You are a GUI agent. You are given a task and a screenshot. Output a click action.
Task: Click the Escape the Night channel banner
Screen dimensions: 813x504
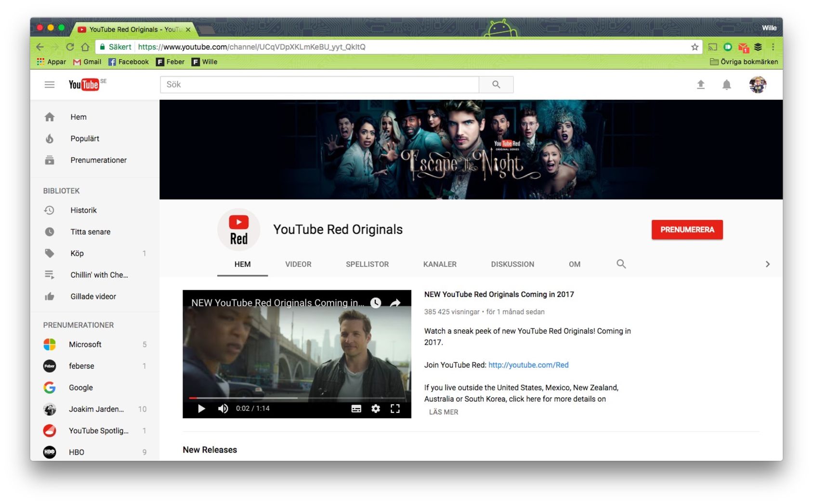471,150
